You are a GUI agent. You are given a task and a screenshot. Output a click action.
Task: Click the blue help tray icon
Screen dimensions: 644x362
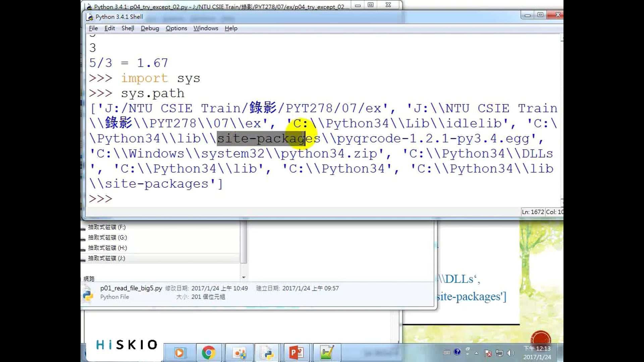click(x=457, y=352)
